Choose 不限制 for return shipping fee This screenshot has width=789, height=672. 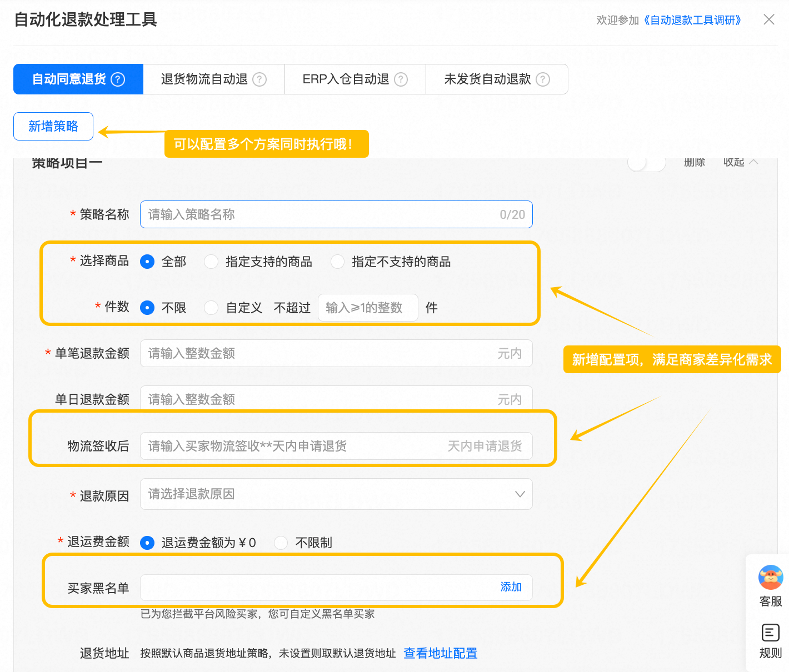coord(281,543)
